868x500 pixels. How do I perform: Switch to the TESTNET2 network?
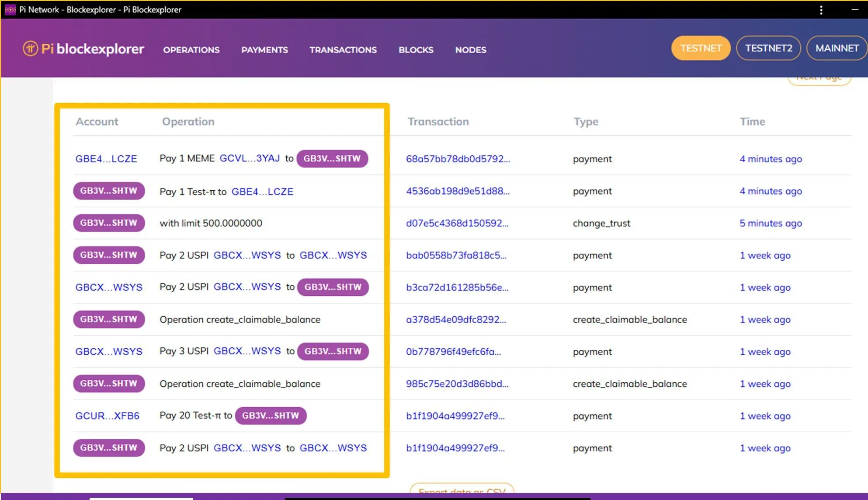768,48
